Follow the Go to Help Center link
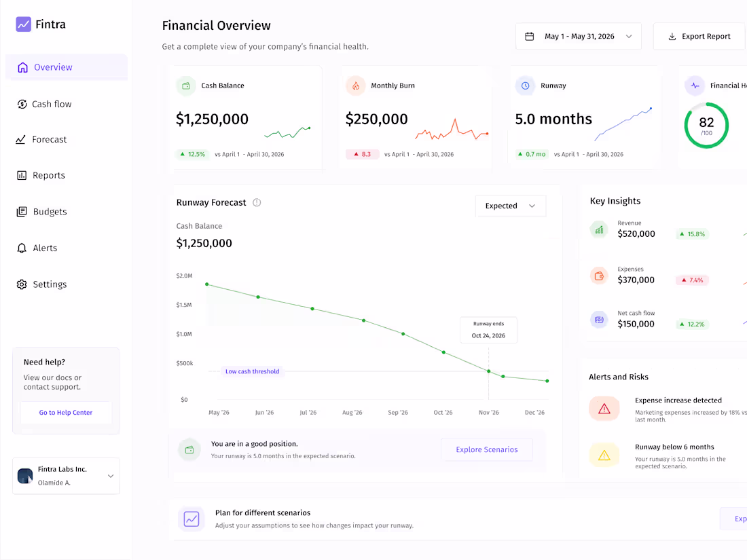Viewport: 747px width, 560px height. tap(66, 413)
